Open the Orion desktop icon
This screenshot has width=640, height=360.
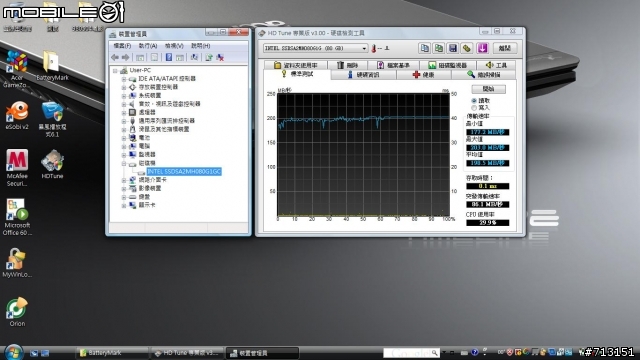pyautogui.click(x=17, y=312)
